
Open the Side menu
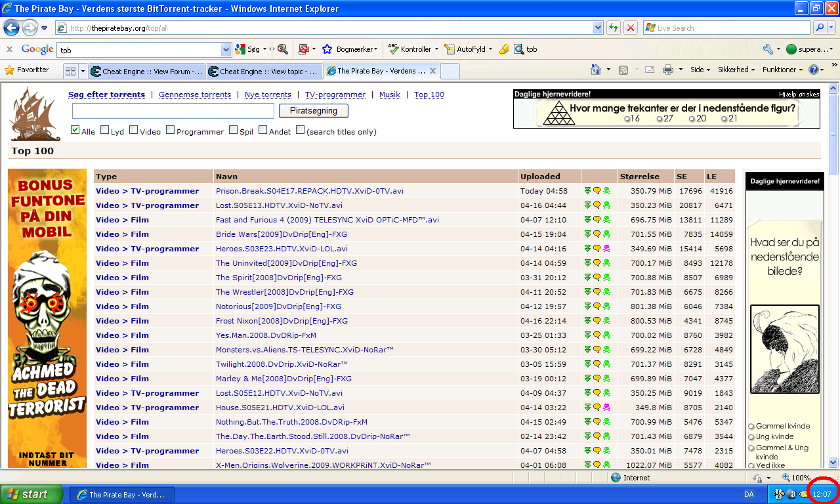click(x=699, y=70)
